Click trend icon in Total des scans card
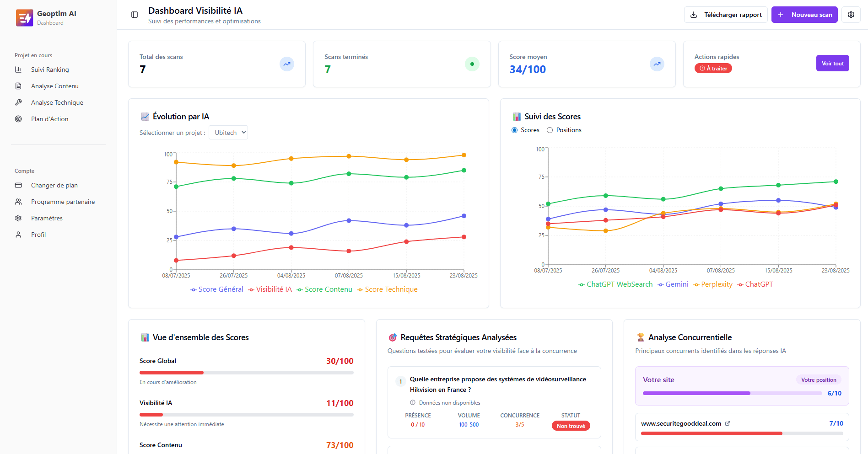The image size is (868, 454). (287, 64)
